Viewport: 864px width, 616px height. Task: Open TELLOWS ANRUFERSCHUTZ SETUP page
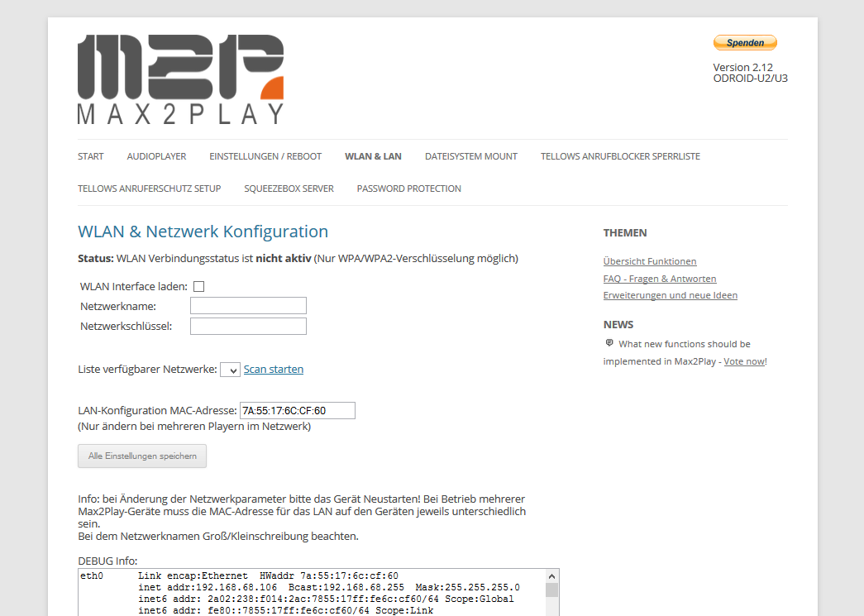(150, 189)
